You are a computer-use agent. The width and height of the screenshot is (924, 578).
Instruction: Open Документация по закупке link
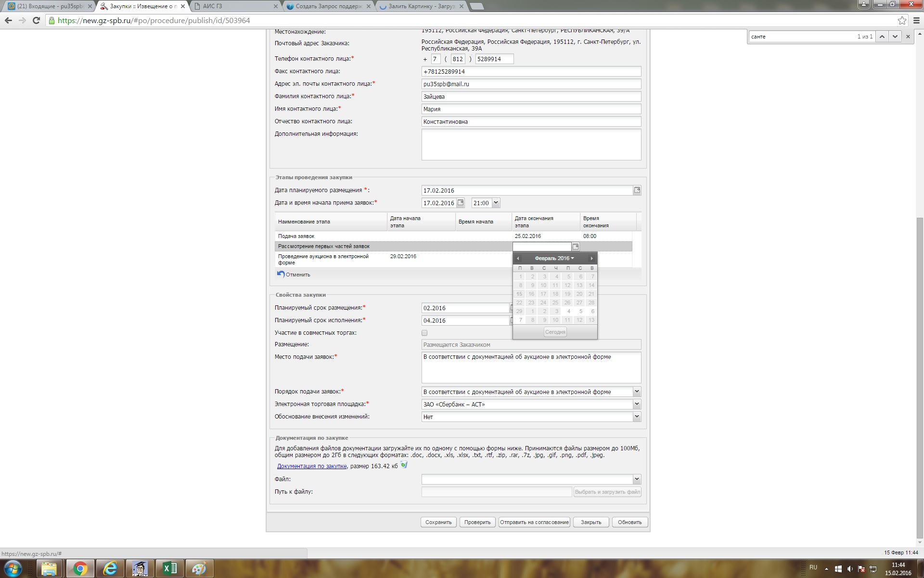pos(311,466)
